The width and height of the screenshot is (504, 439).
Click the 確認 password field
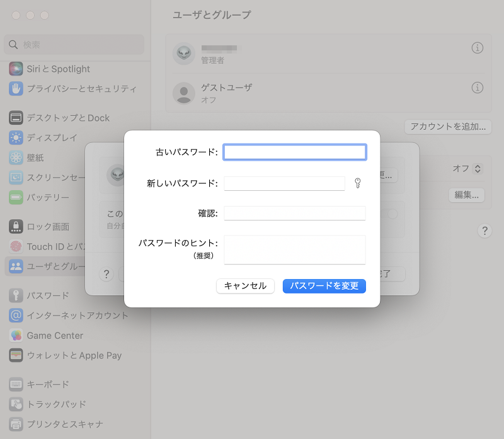295,213
